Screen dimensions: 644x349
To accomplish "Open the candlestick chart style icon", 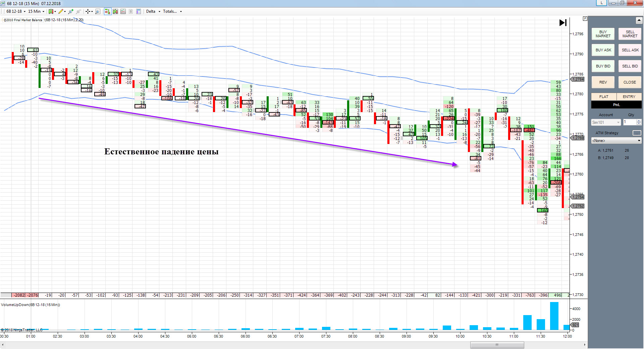I will pos(51,11).
